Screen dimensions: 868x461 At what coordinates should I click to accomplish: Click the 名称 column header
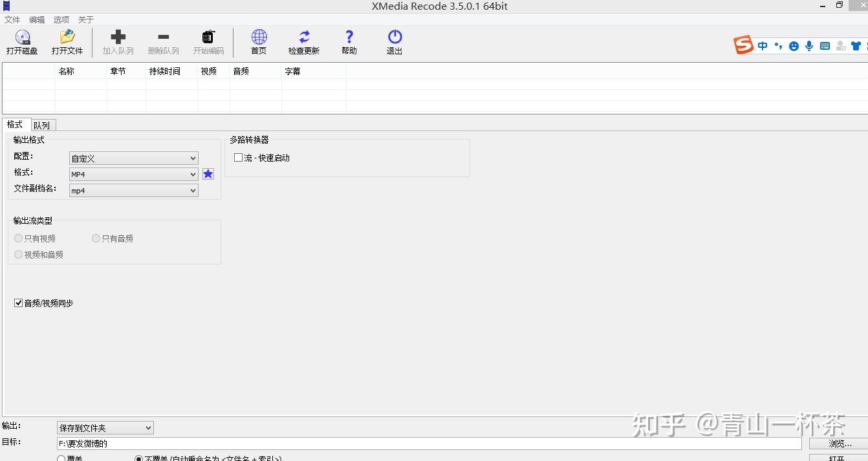pos(81,71)
